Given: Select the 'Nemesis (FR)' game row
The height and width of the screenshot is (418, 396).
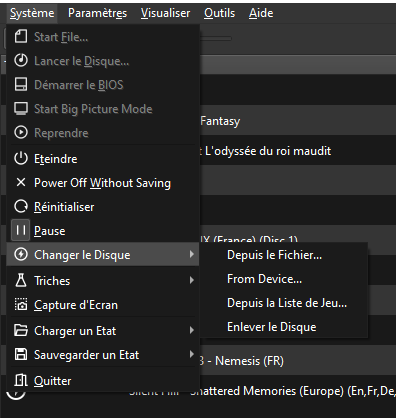Looking at the screenshot, I should point(298,361).
